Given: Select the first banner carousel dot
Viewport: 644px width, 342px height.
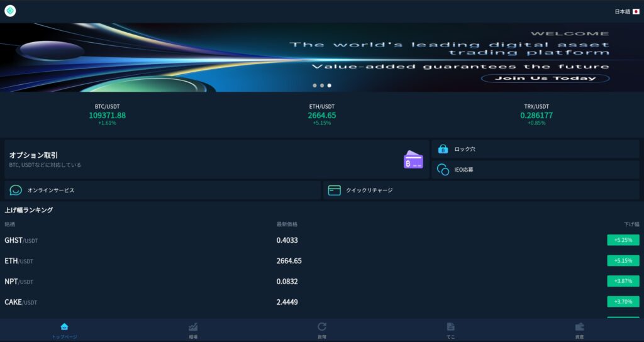Looking at the screenshot, I should (314, 85).
